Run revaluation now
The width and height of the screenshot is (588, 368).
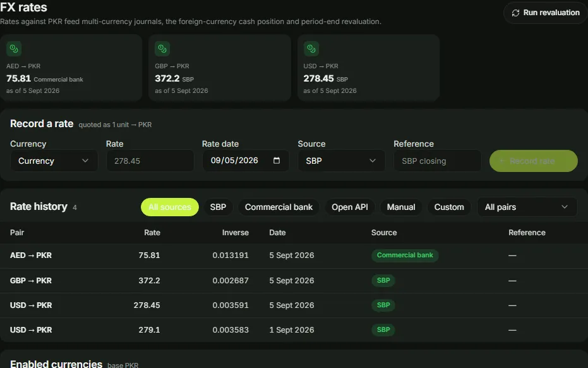[x=546, y=13]
